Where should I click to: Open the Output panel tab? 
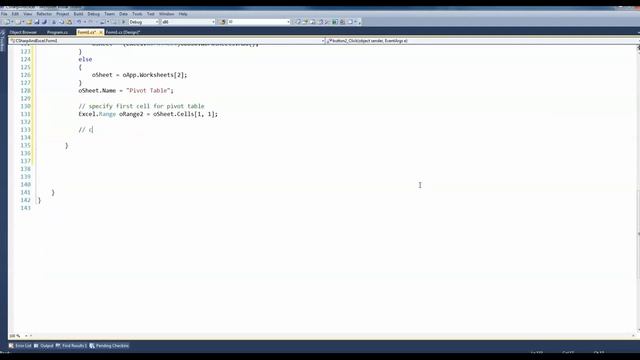click(x=44, y=346)
